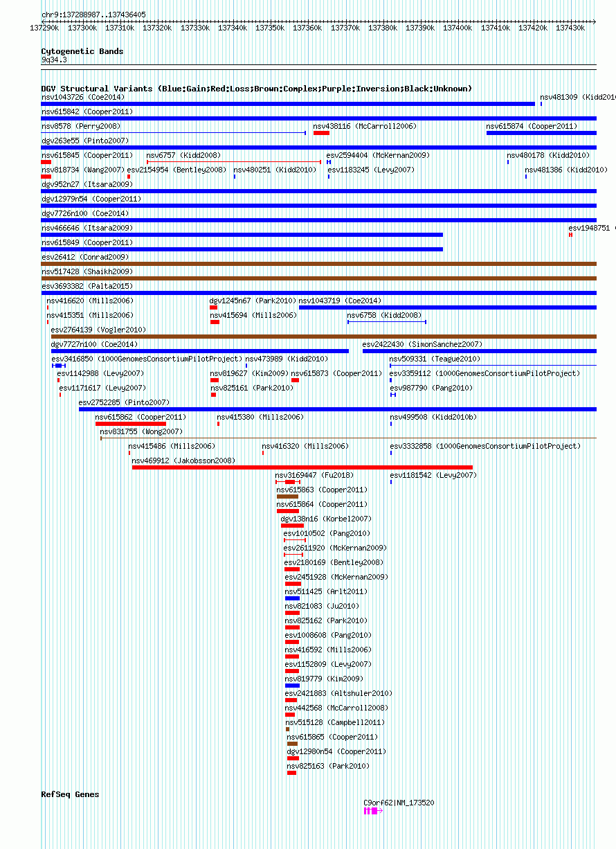Open nsv1043719 (Coe2014) variant
The image size is (616, 849).
point(340,301)
